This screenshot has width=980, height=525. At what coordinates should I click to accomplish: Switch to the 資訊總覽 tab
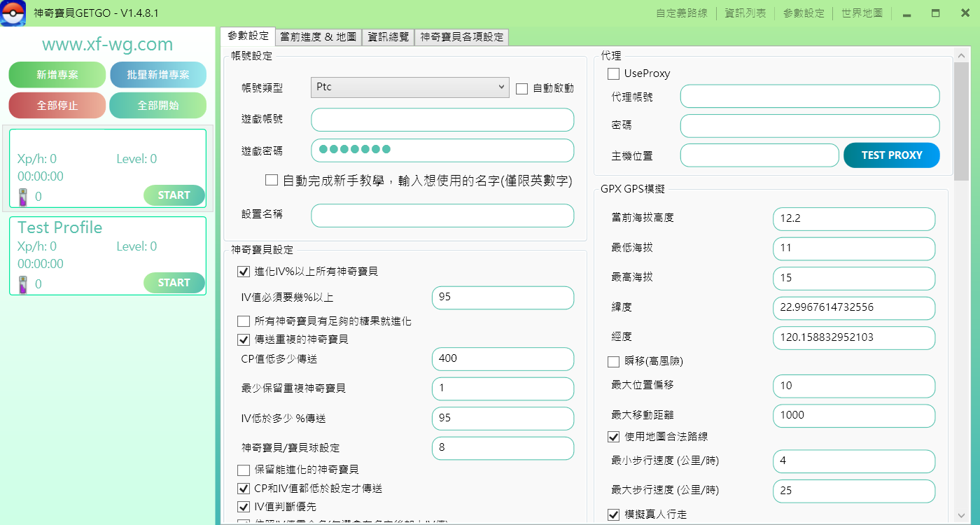[x=388, y=37]
